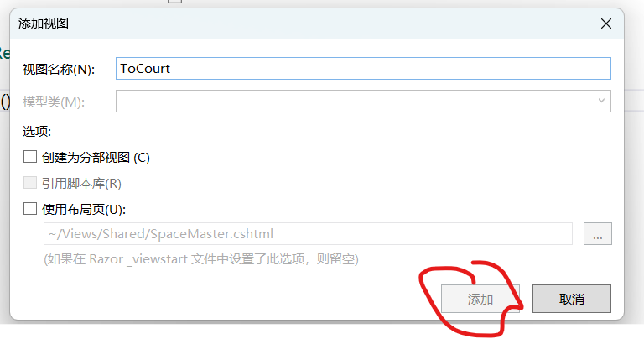This screenshot has height=339, width=644.
Task: Click the SpaceMaster.cshtml layout path field
Action: click(x=308, y=234)
